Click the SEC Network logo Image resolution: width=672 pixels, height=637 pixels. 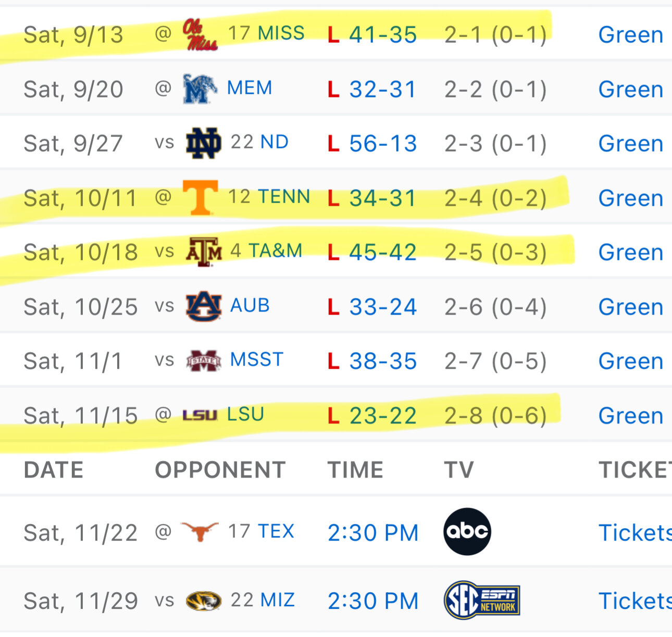[482, 600]
